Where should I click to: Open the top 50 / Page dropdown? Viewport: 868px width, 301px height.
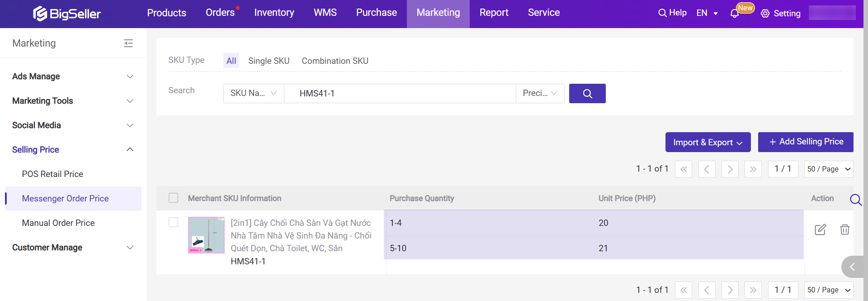pyautogui.click(x=828, y=169)
